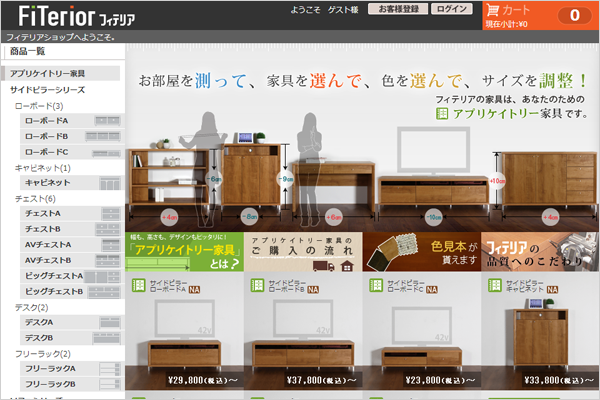Screen dimensions: 600x400
Task: Open the 色見本が貰えます color sample banner
Action: pyautogui.click(x=420, y=253)
